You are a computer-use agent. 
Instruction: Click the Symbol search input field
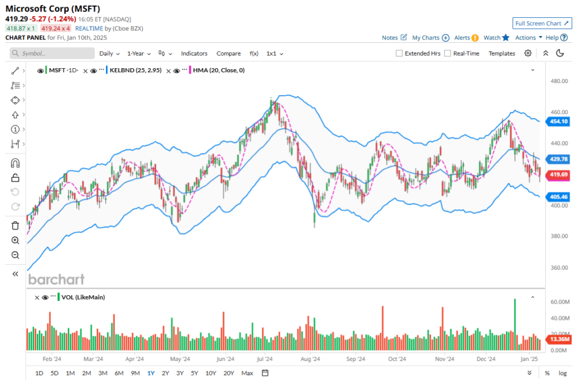click(52, 53)
